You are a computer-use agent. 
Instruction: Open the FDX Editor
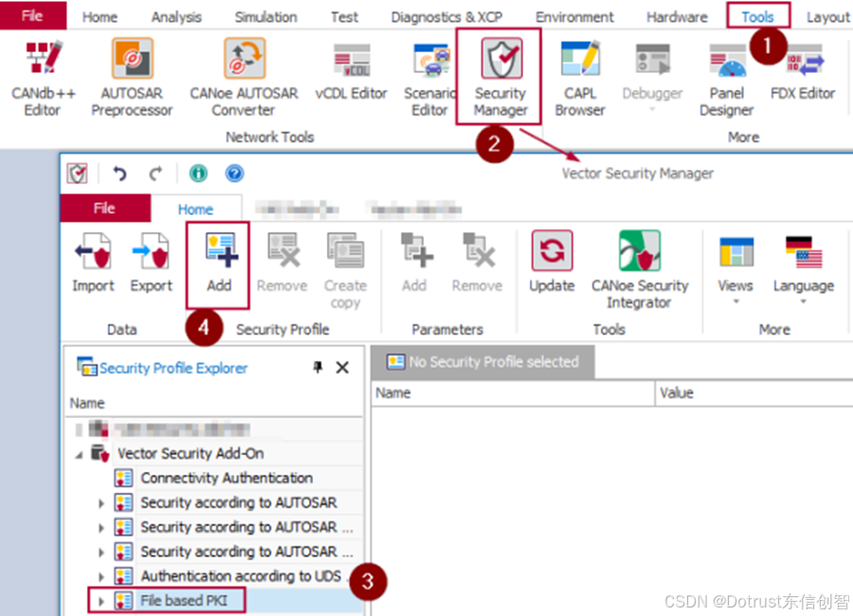click(x=803, y=73)
